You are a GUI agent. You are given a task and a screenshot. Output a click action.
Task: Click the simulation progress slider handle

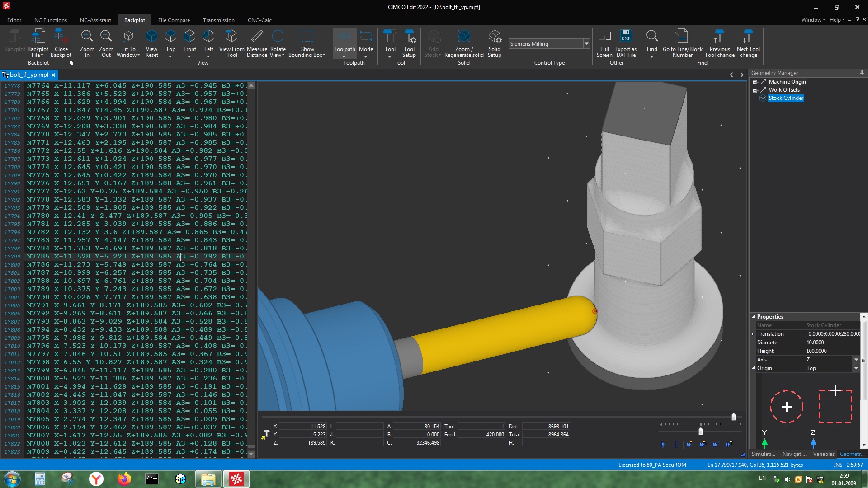(x=733, y=417)
